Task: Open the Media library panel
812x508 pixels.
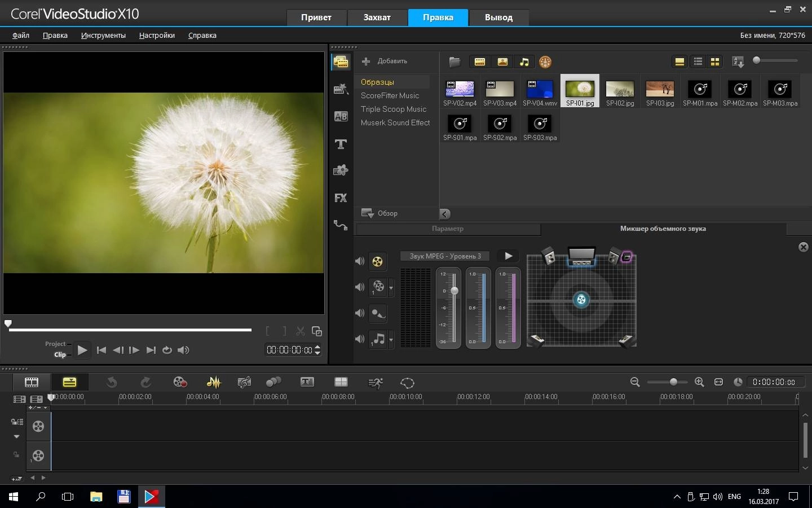Action: tap(341, 62)
